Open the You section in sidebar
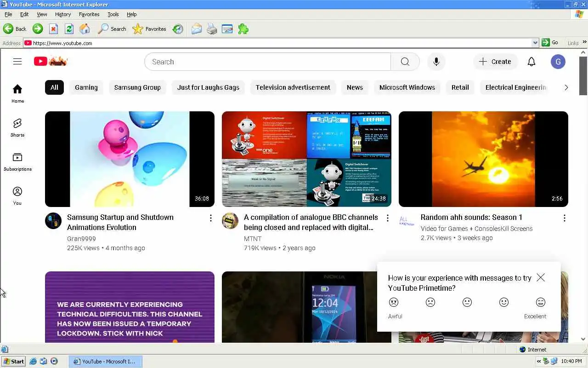Screen dimensions: 588x368 click(17, 195)
